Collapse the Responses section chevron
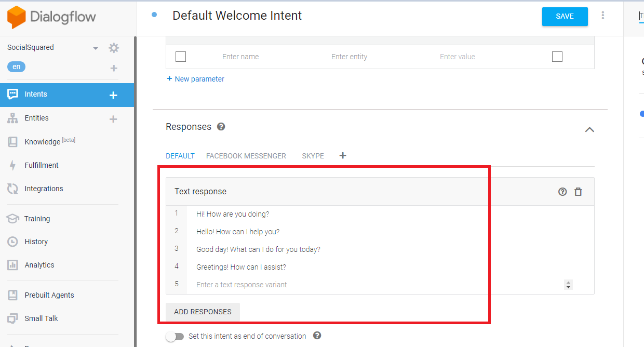Screen dimensions: 644x347 coord(589,129)
